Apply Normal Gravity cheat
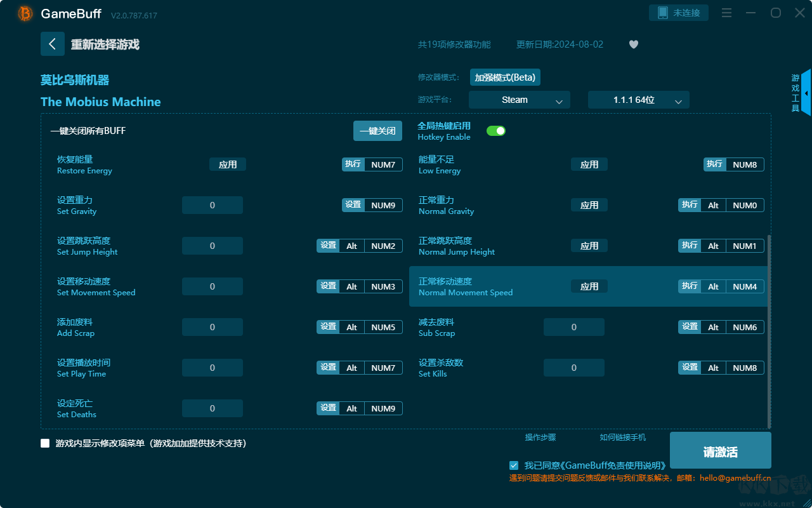The image size is (812, 508). (x=589, y=205)
